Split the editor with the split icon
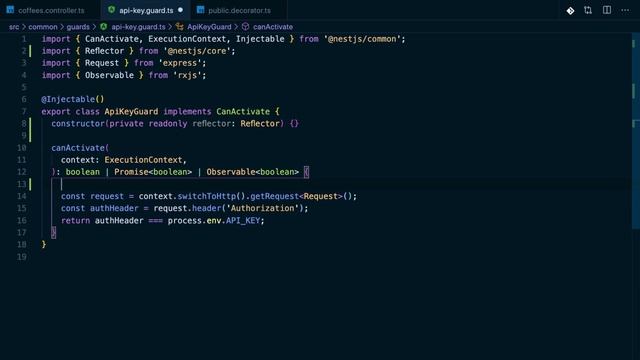Image resolution: width=640 pixels, height=360 pixels. (607, 10)
